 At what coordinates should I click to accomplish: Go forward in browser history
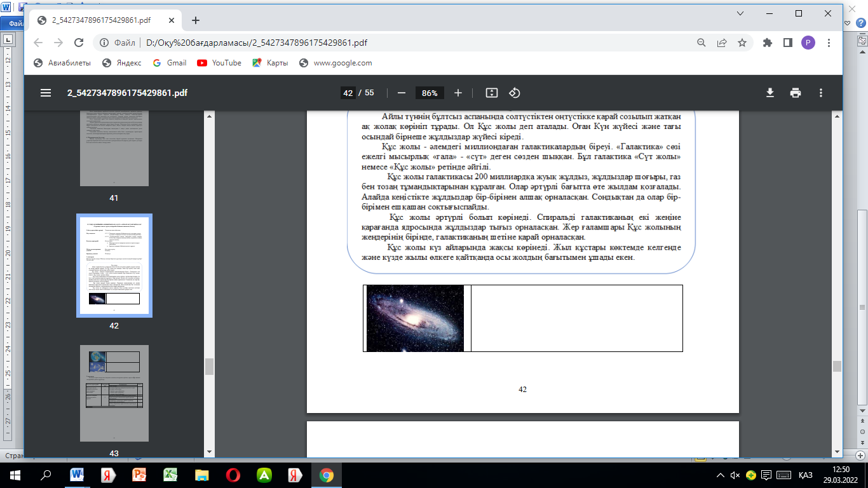(x=58, y=43)
